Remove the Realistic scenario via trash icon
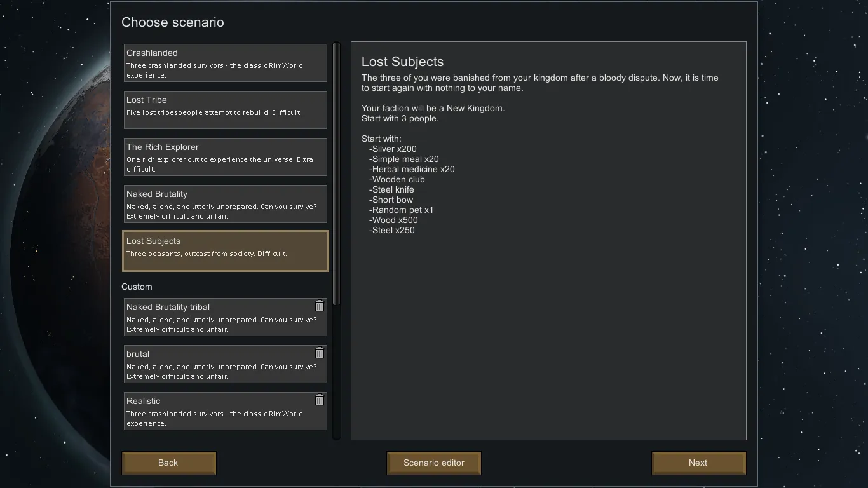The width and height of the screenshot is (868, 488). pyautogui.click(x=320, y=400)
